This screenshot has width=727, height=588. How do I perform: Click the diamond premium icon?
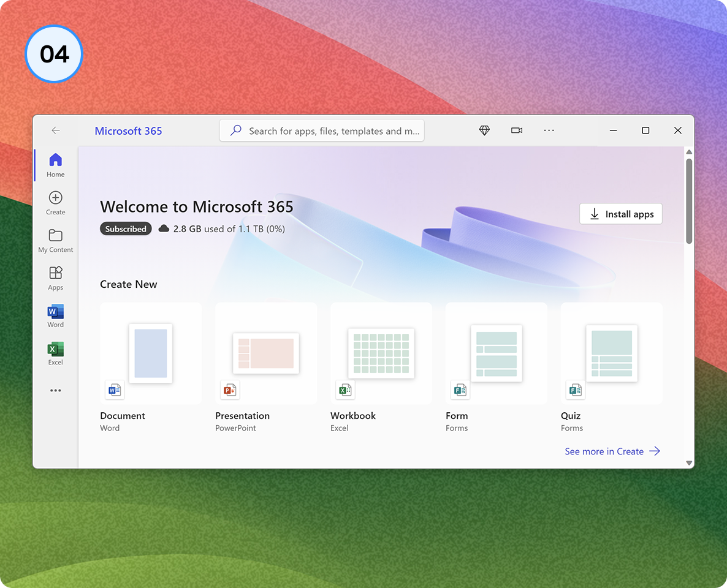click(x=484, y=130)
